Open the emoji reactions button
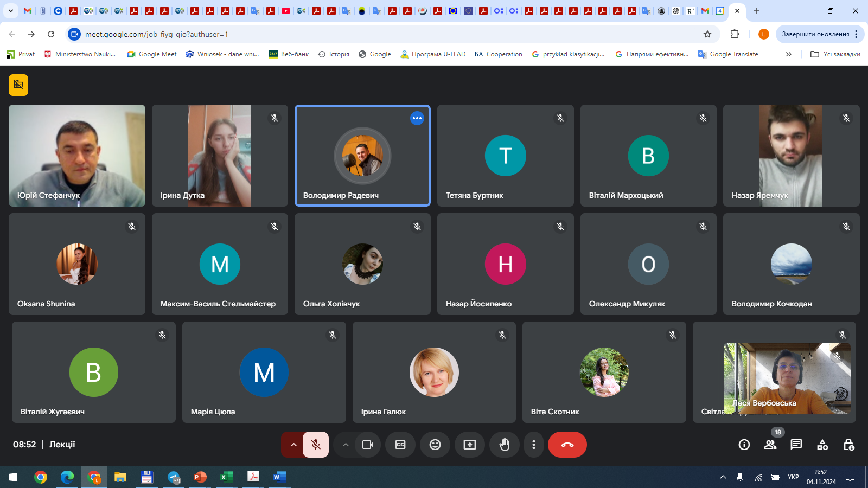Image resolution: width=868 pixels, height=488 pixels. 435,445
